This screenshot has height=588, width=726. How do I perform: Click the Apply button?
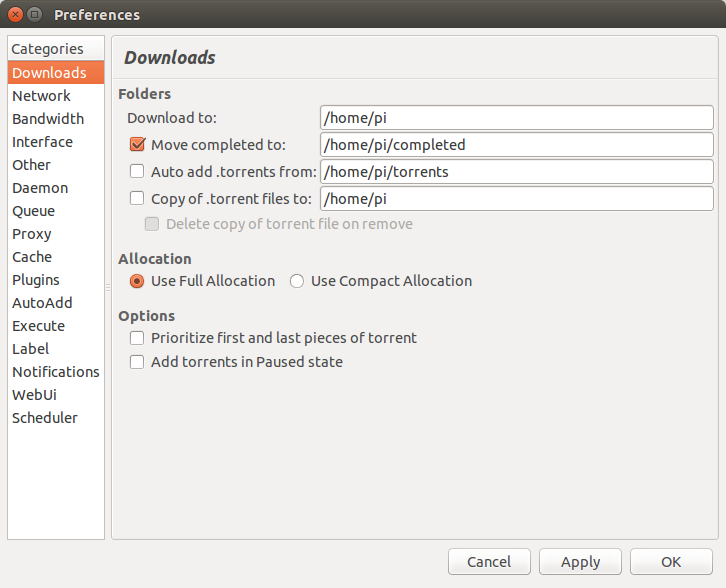(x=580, y=562)
